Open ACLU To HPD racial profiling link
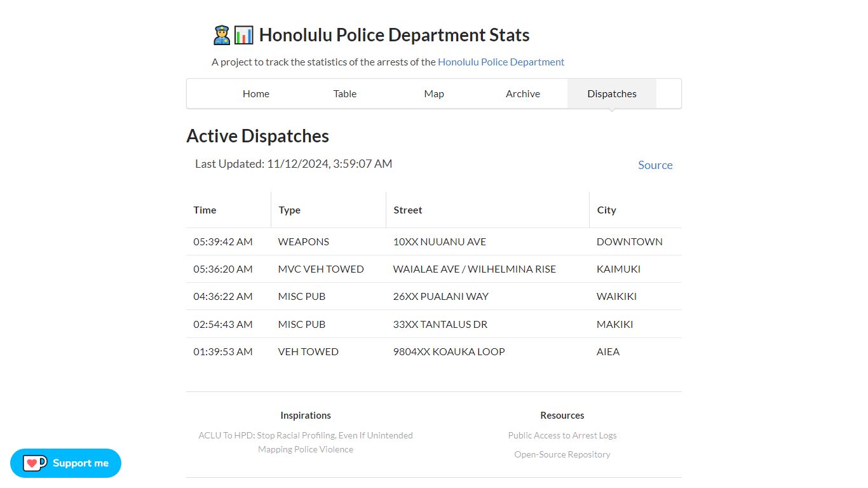 coord(306,435)
